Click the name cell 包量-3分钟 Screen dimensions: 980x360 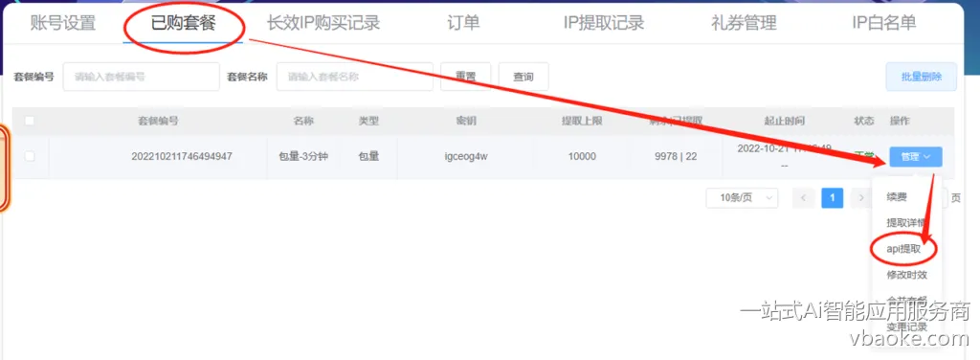point(303,157)
